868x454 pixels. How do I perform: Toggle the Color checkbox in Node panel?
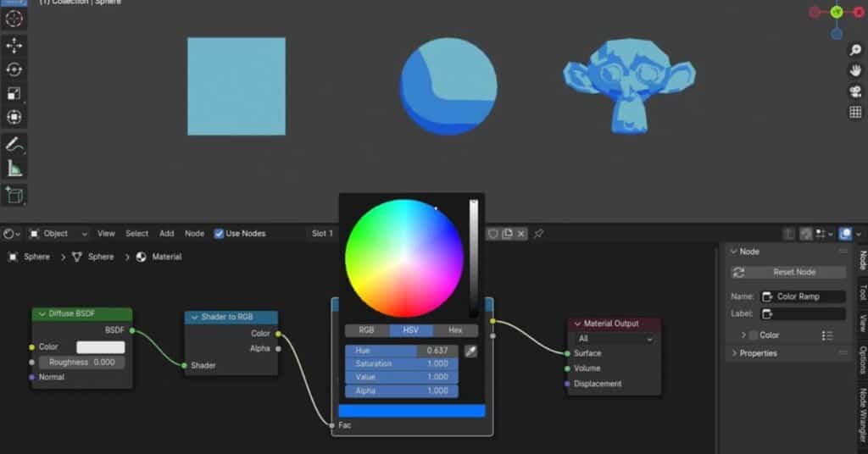(x=753, y=335)
